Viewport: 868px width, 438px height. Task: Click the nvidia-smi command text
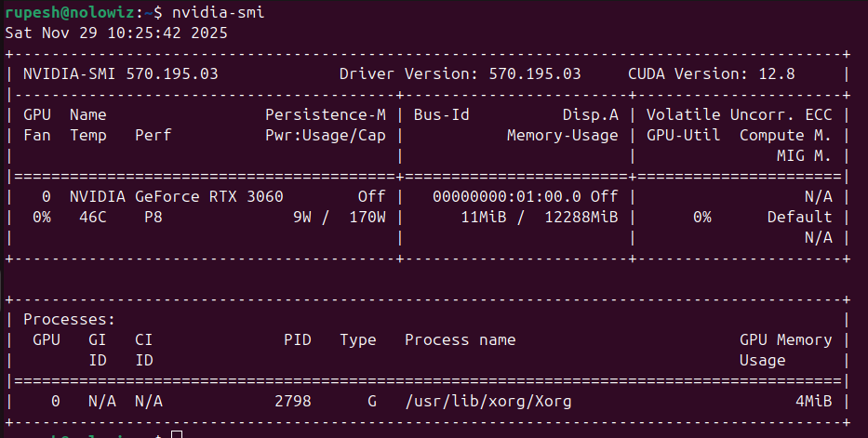pos(218,12)
